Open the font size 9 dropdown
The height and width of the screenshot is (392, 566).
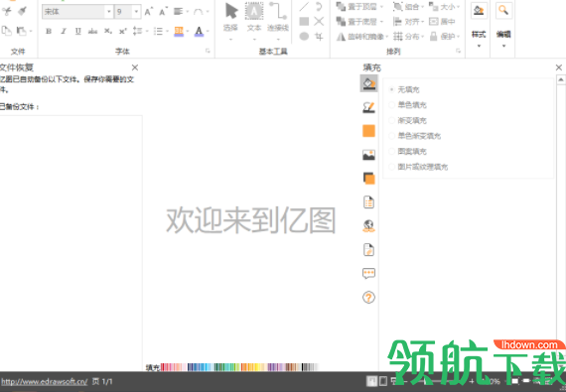(136, 12)
